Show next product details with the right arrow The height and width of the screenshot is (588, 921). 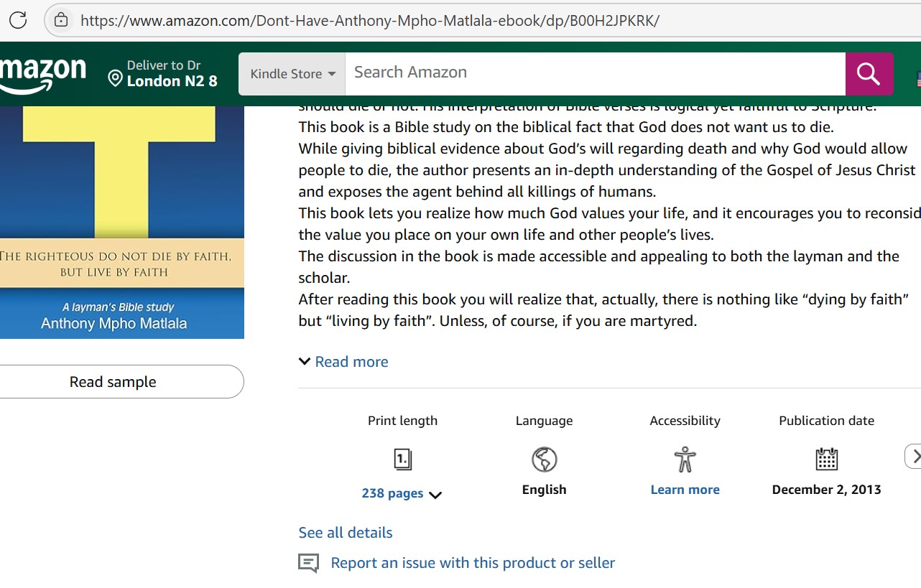tap(913, 457)
